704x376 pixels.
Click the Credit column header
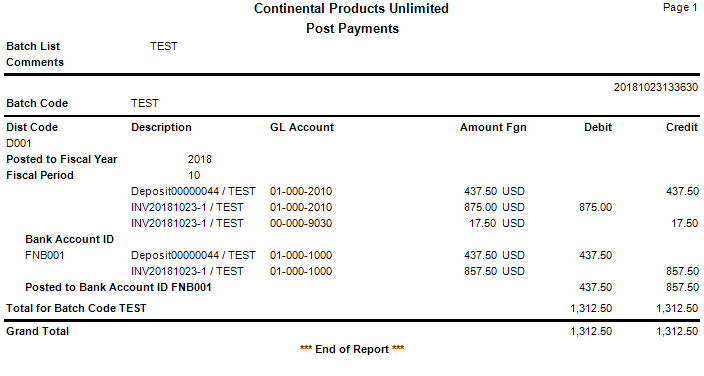(682, 127)
